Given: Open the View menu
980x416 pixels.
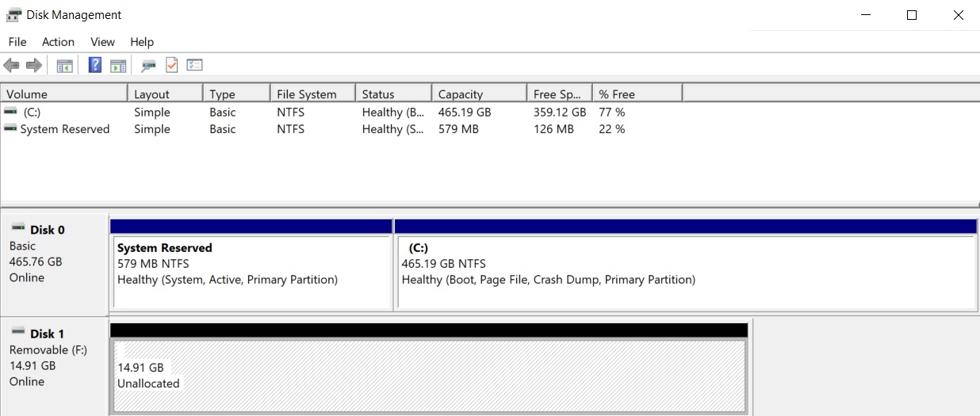Looking at the screenshot, I should tap(102, 42).
